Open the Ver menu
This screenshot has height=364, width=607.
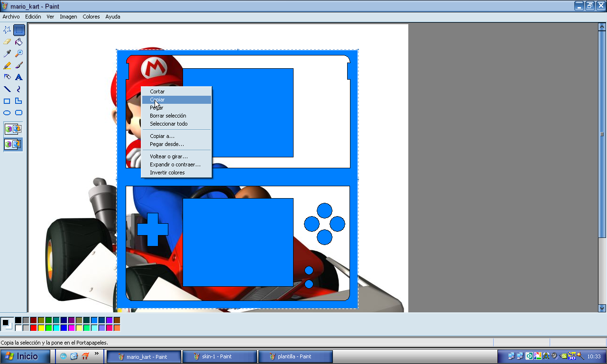click(50, 17)
